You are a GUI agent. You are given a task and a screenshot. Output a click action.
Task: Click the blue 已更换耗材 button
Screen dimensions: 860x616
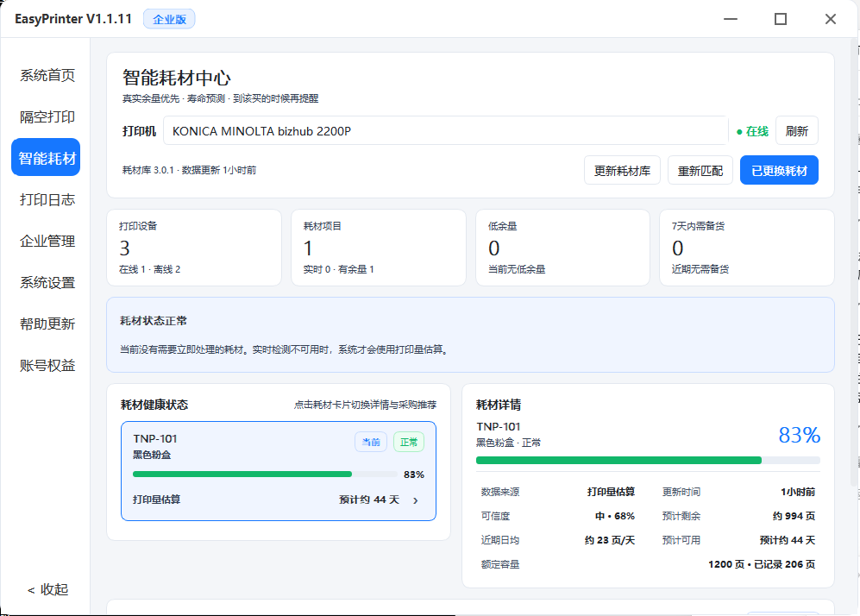tap(779, 171)
